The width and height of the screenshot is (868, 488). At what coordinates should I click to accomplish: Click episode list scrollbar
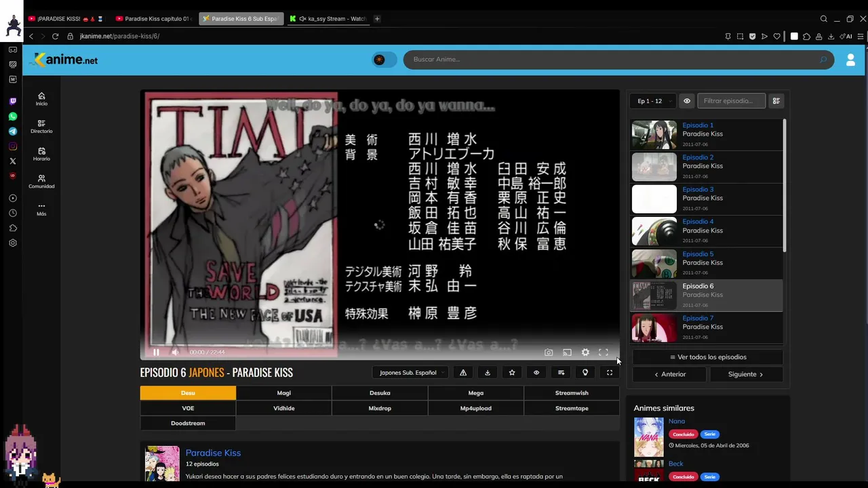(x=785, y=184)
